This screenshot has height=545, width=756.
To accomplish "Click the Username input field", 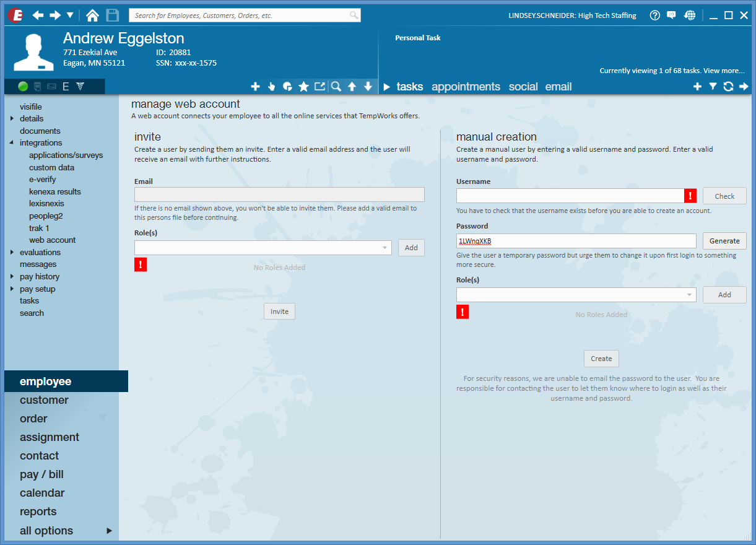I will pos(570,196).
